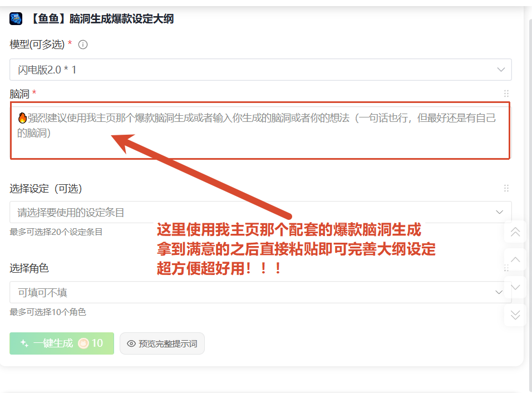Jump to top with the double up-chevron button
Image resolution: width=532 pixels, height=393 pixels.
(515, 232)
